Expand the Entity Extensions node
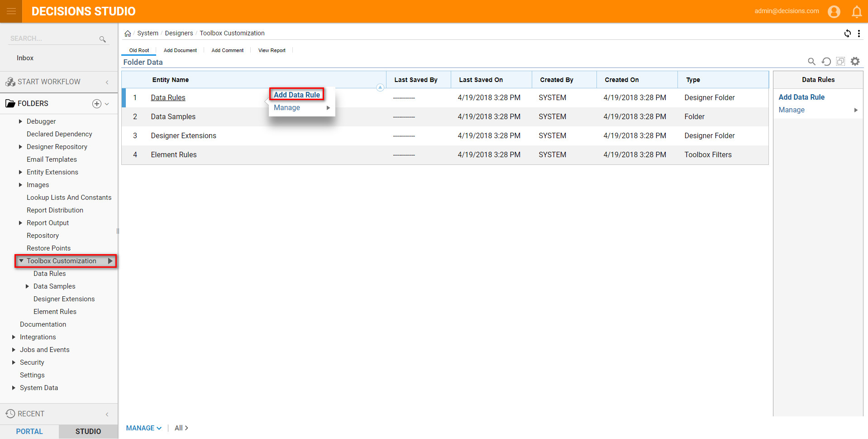This screenshot has width=868, height=439. click(x=20, y=172)
